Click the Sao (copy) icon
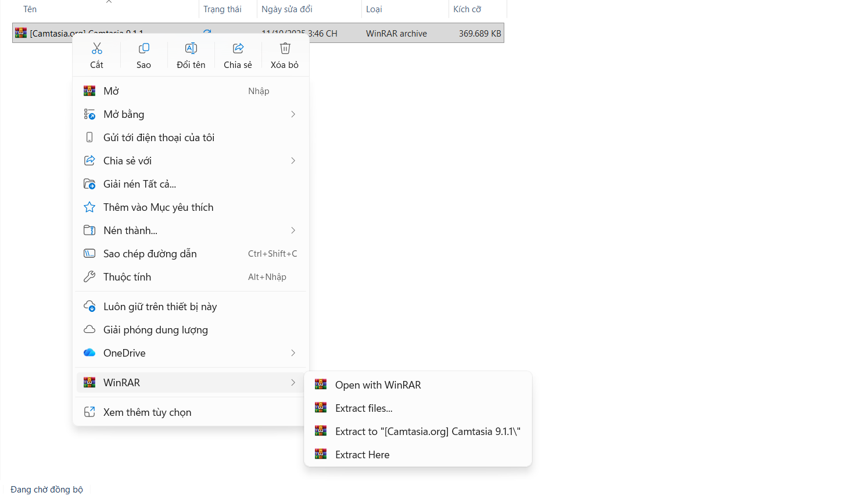The width and height of the screenshot is (868, 496). point(144,49)
